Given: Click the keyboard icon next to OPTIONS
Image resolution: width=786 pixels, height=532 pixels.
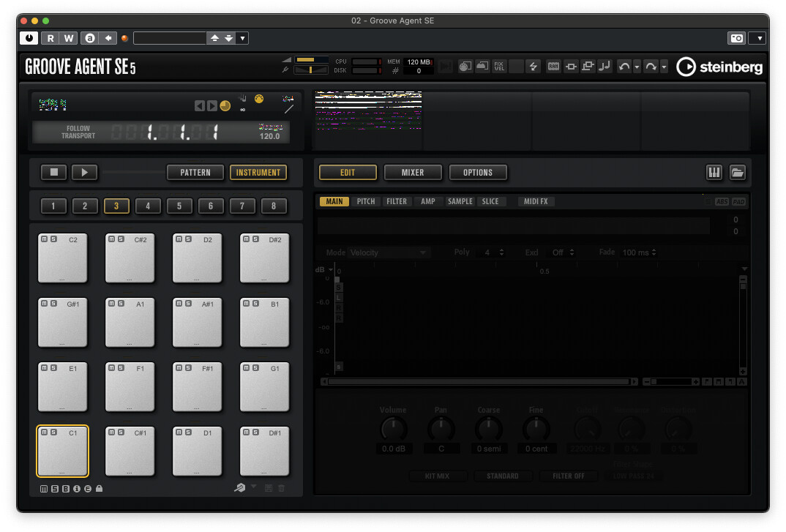Looking at the screenshot, I should [x=714, y=173].
